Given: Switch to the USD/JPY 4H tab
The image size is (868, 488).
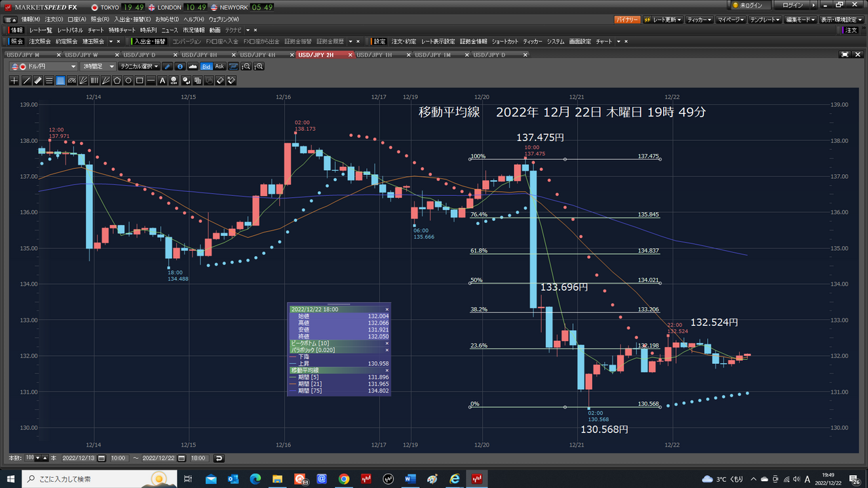Looking at the screenshot, I should click(258, 54).
